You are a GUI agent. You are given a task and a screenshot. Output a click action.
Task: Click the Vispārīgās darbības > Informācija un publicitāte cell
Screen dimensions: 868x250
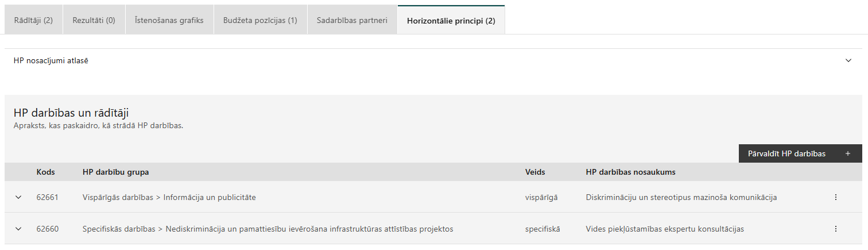(169, 197)
